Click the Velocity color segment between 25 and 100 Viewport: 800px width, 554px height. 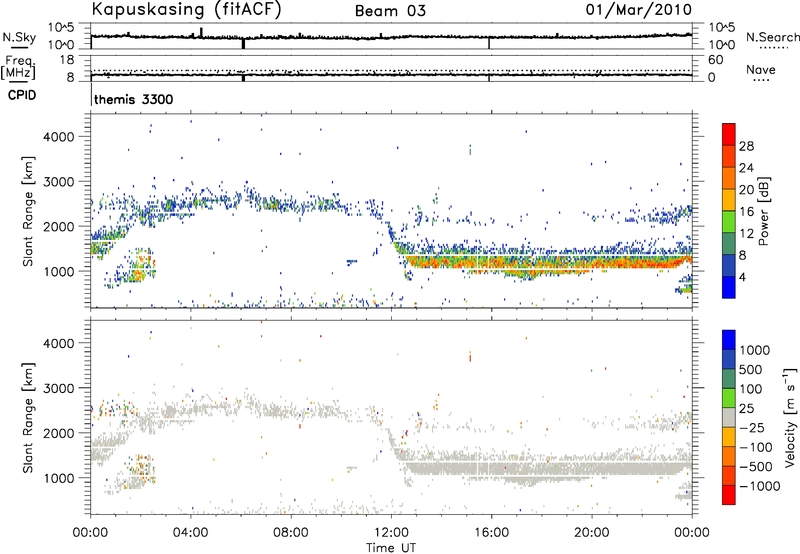729,398
